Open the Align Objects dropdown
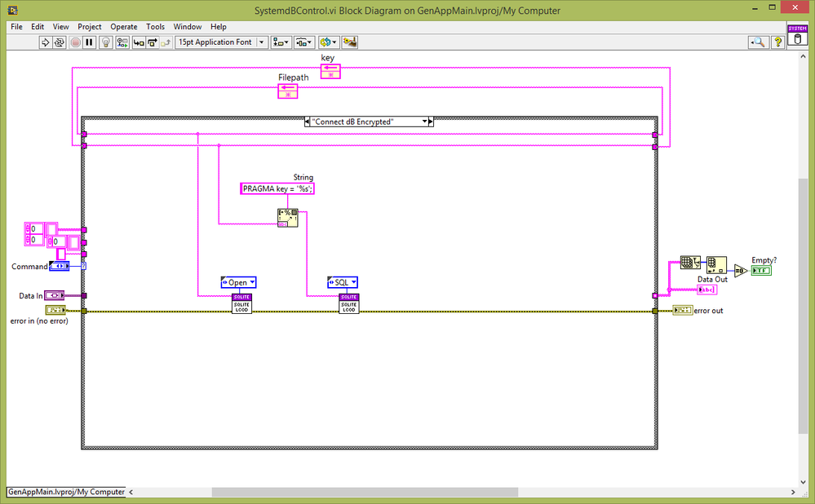This screenshot has height=504, width=815. [281, 42]
